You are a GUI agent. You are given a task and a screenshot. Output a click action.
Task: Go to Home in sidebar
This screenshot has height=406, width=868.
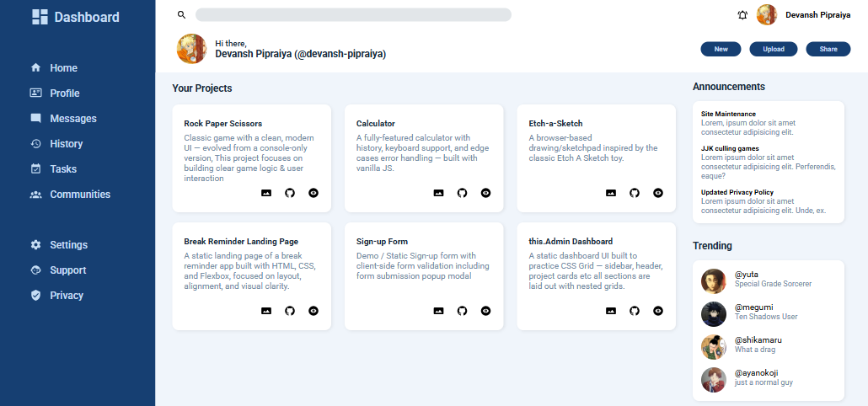click(64, 68)
